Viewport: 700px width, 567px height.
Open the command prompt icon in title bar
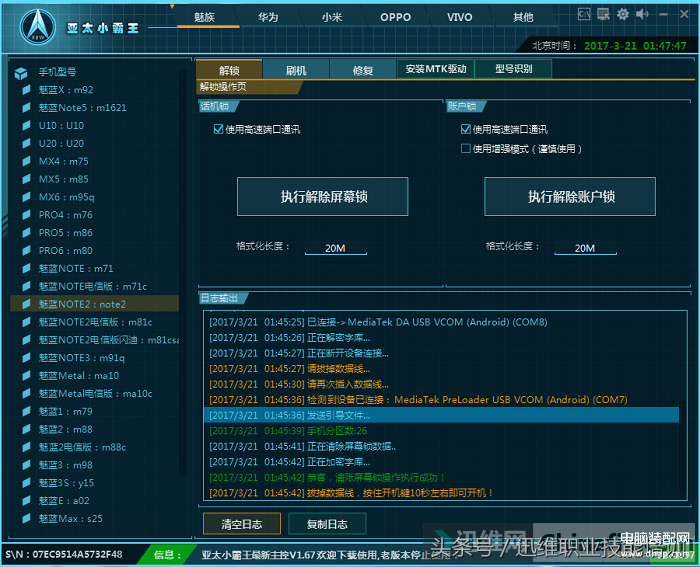click(x=584, y=14)
